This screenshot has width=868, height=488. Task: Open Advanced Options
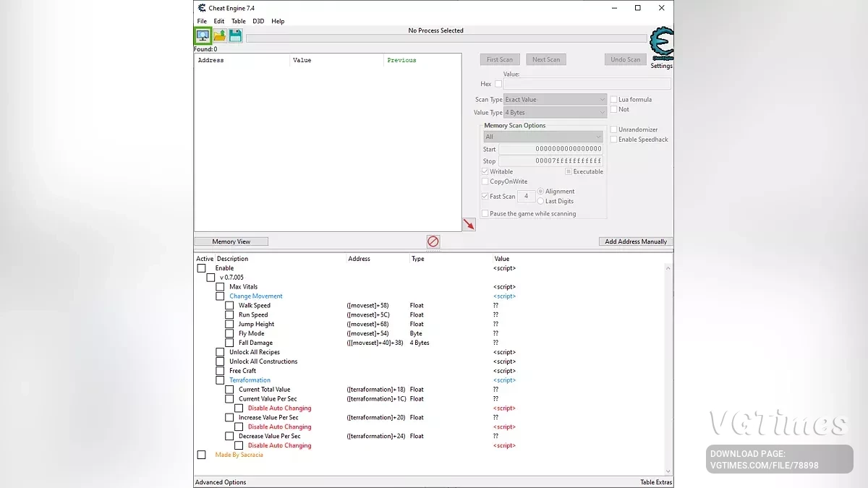pos(221,482)
